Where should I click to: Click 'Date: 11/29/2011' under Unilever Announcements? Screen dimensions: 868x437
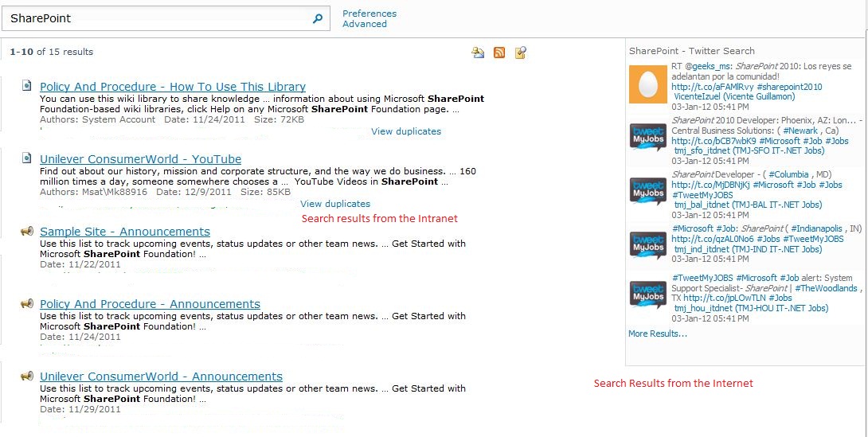click(80, 409)
